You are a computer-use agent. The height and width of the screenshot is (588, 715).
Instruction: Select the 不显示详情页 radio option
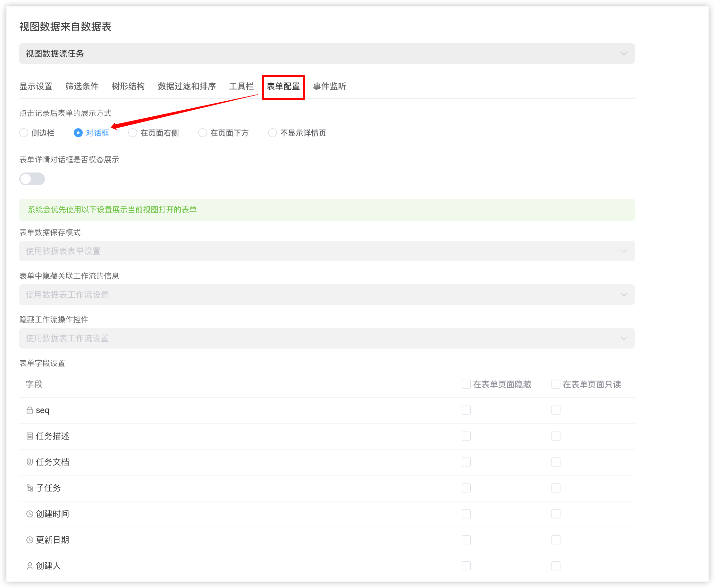tap(272, 133)
